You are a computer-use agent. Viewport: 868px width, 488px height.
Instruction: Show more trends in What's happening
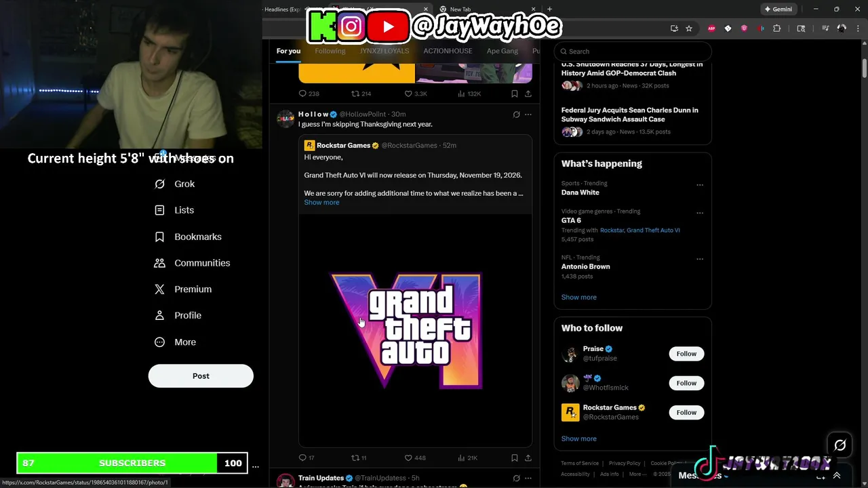[x=578, y=297]
